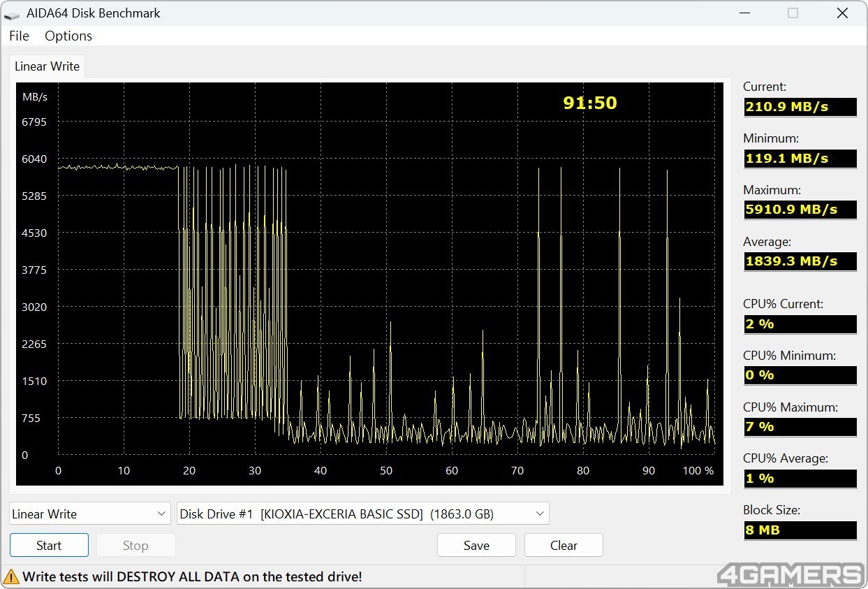Hit the Clear button
The width and height of the screenshot is (868, 589).
pyautogui.click(x=564, y=546)
